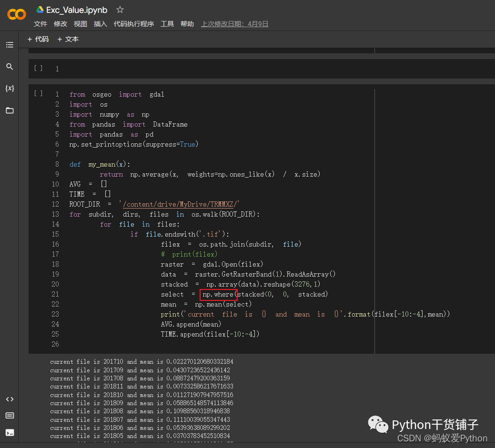Open the 视图 menu
Viewport: 495px width, 448px height.
coord(80,24)
